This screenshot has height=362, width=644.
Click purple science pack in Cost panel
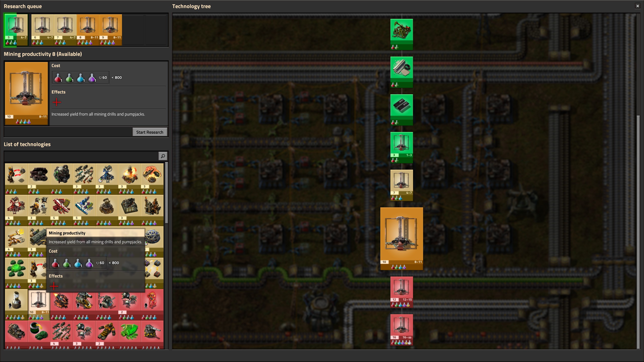[x=92, y=78]
